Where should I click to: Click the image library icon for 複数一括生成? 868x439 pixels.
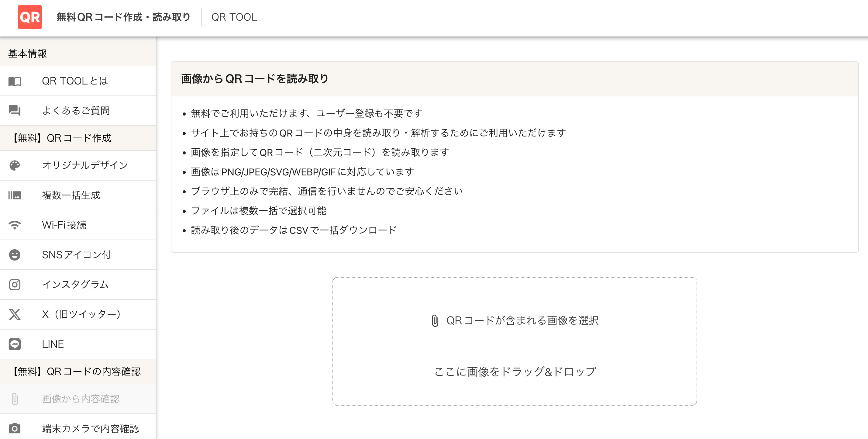[x=15, y=195]
